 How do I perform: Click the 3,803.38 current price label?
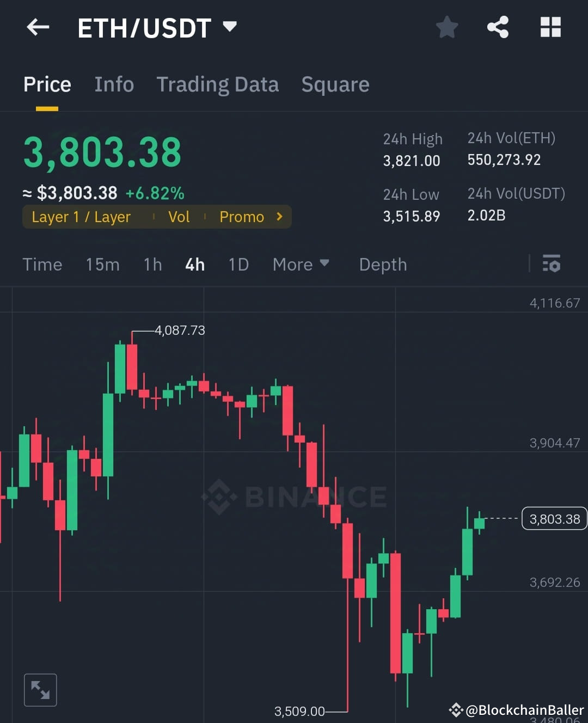pos(554,518)
